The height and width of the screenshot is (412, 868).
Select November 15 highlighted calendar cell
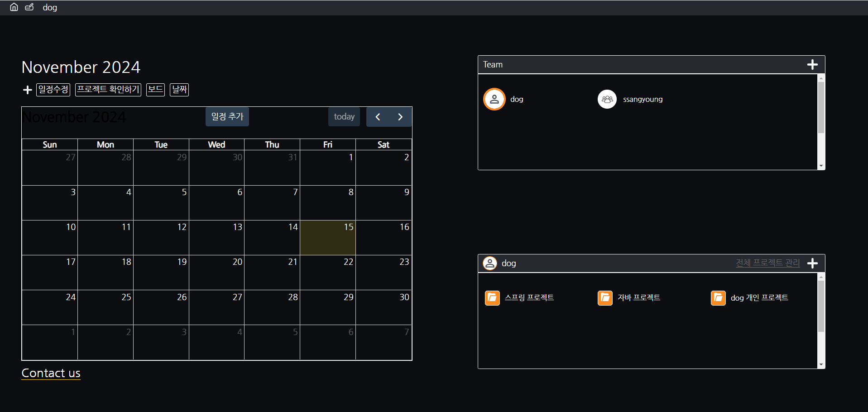328,238
